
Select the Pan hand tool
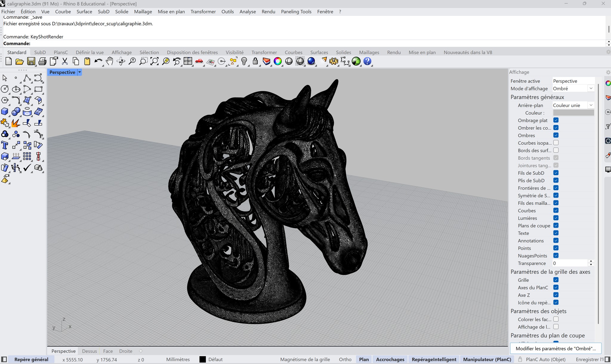point(109,61)
